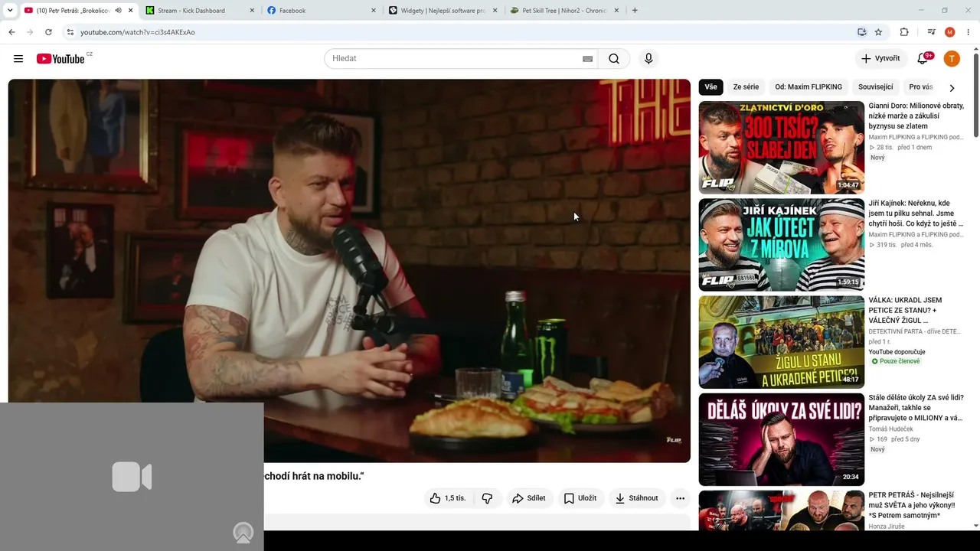Click the main video player
980x551 pixels.
coord(349,271)
